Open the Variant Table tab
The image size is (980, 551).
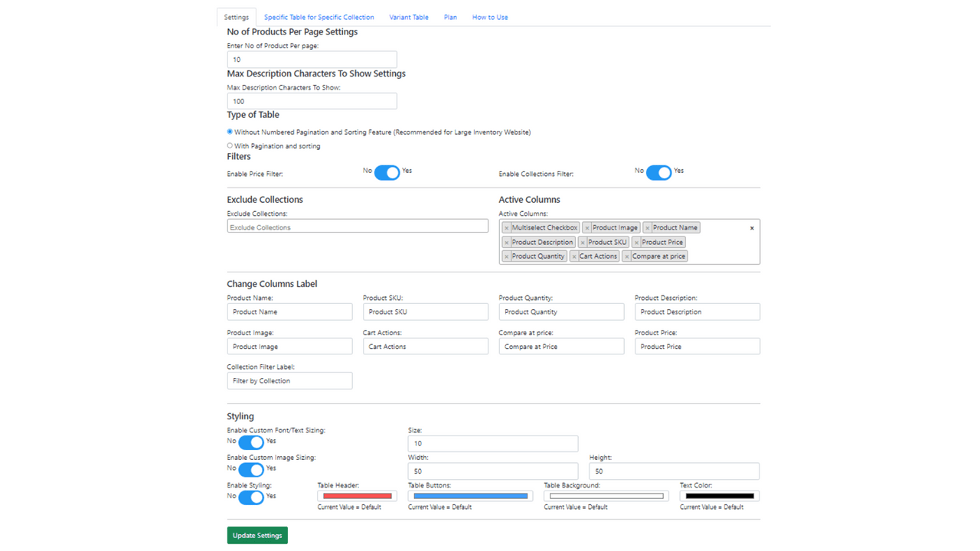coord(409,17)
